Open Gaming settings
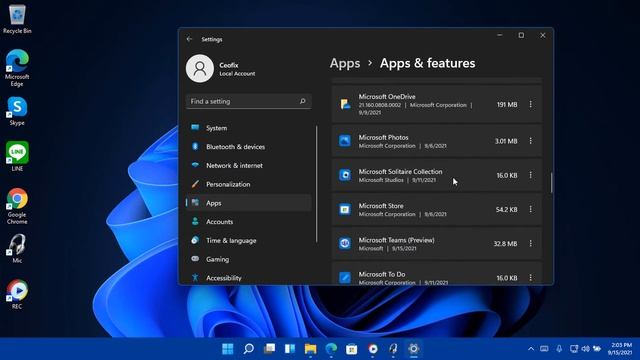Image resolution: width=640 pixels, height=360 pixels. pos(249,259)
